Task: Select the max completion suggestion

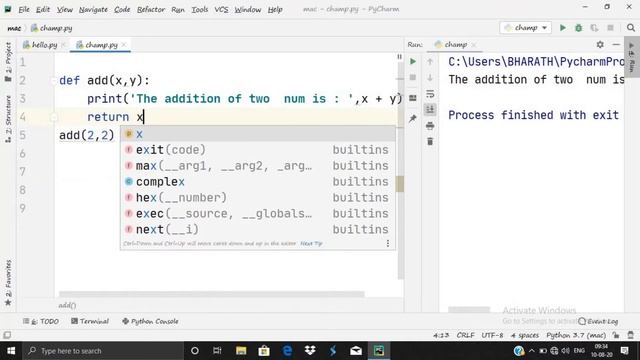Action: click(x=258, y=166)
